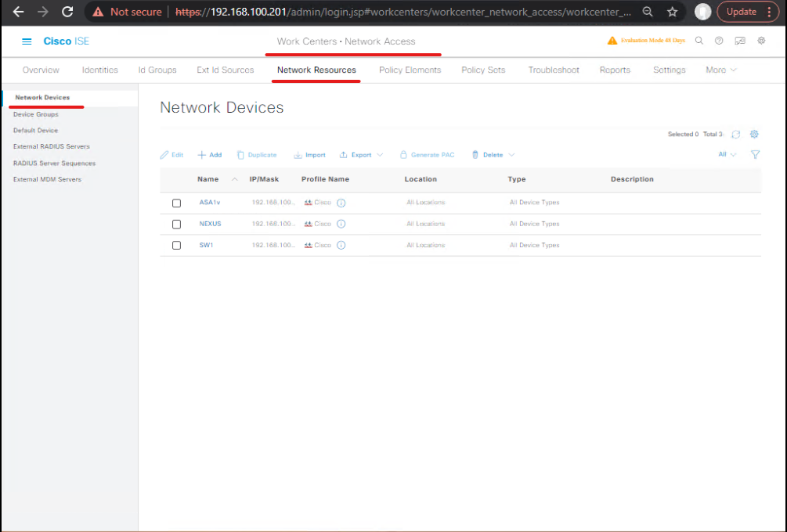Screen dimensions: 787x532
Task: Open the SW1 device link
Action: click(206, 245)
